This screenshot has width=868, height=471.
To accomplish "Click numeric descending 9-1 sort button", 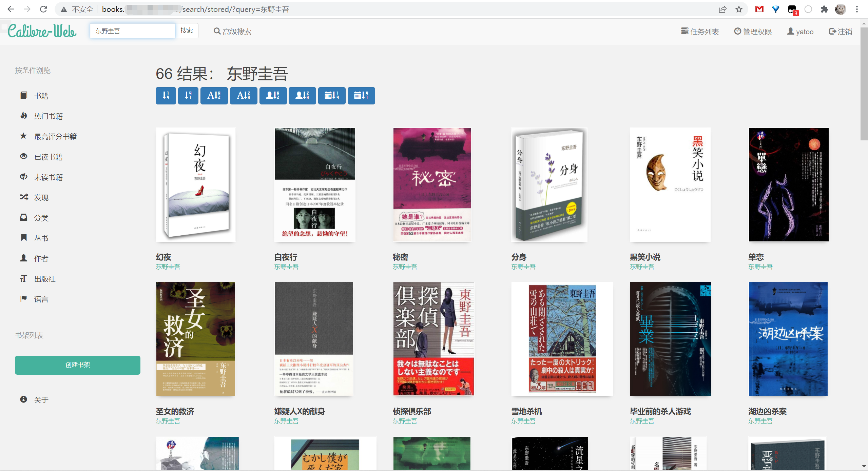I will point(188,96).
